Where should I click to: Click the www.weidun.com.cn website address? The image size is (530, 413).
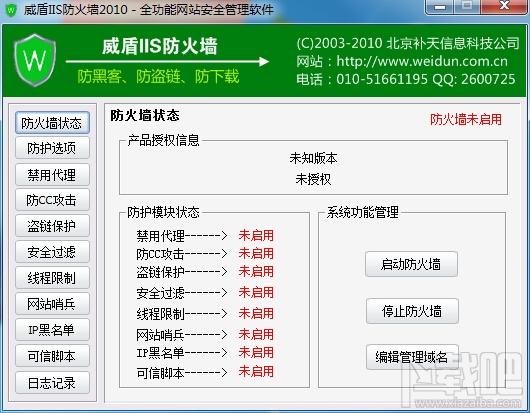click(422, 61)
